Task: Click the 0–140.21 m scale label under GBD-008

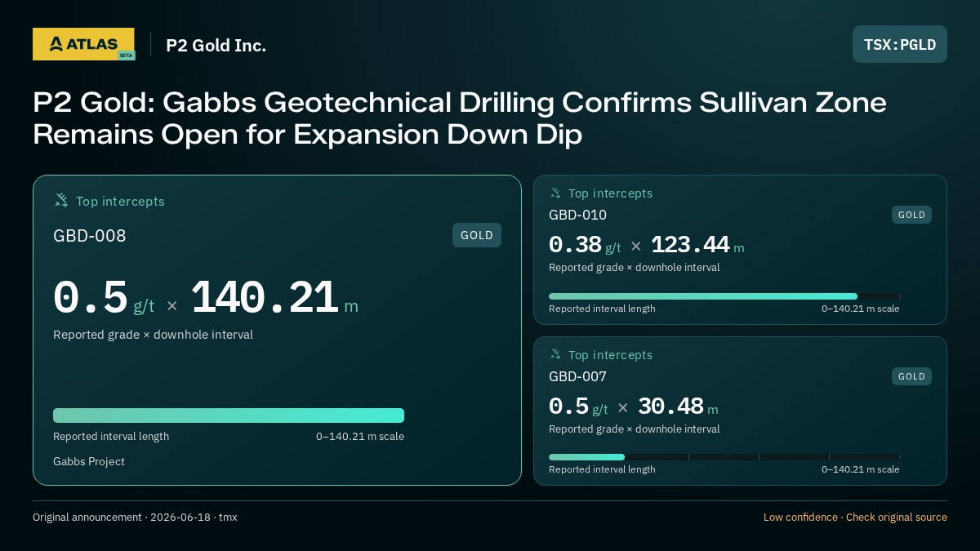Action: 360,437
